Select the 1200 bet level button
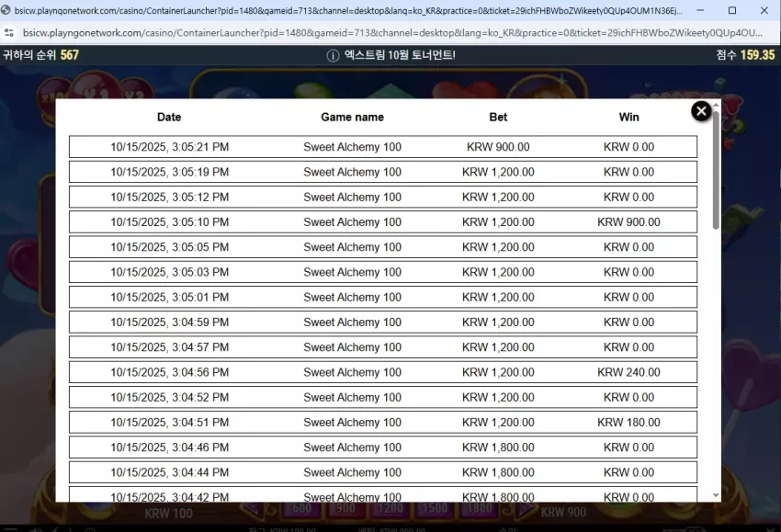Screen dimensions: 781x532 click(390, 508)
